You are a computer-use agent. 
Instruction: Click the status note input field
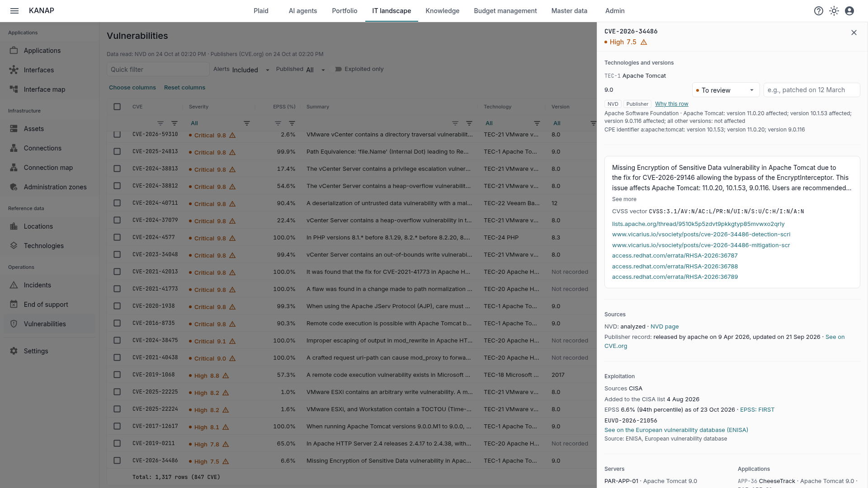(811, 90)
